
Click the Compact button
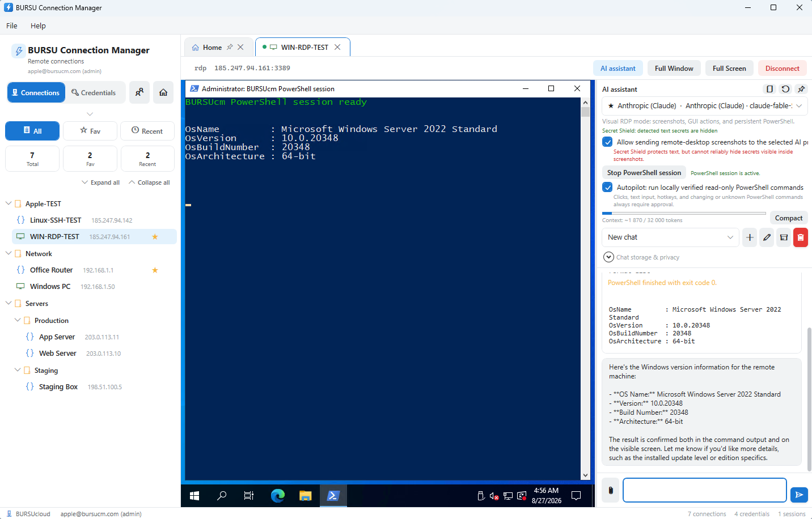coord(789,218)
